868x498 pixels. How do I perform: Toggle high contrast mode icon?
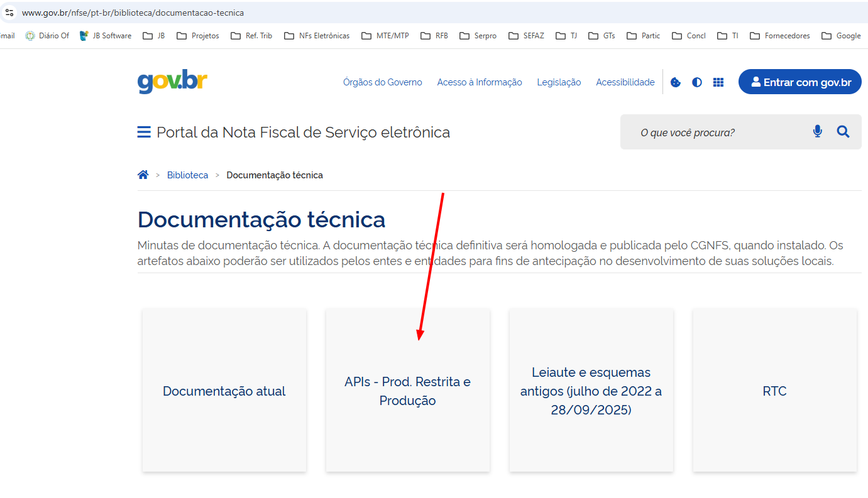point(697,82)
